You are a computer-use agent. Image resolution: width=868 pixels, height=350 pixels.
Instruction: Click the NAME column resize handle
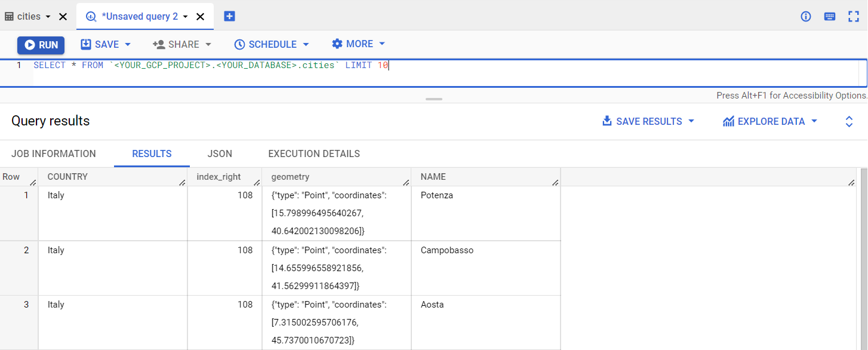tap(555, 183)
